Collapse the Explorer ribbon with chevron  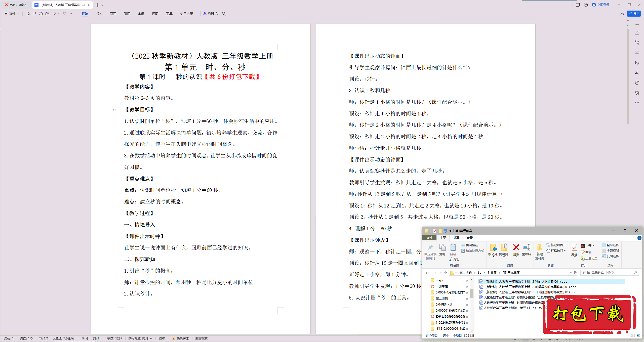(x=634, y=238)
